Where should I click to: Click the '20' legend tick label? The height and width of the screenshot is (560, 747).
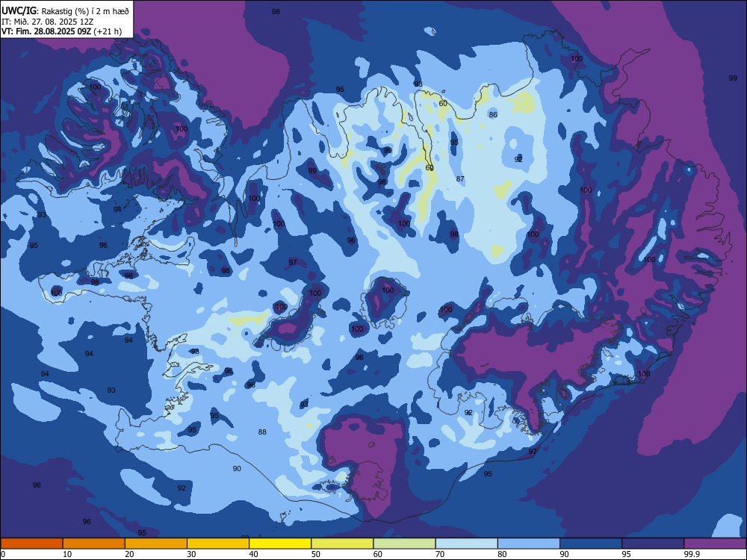coord(129,554)
